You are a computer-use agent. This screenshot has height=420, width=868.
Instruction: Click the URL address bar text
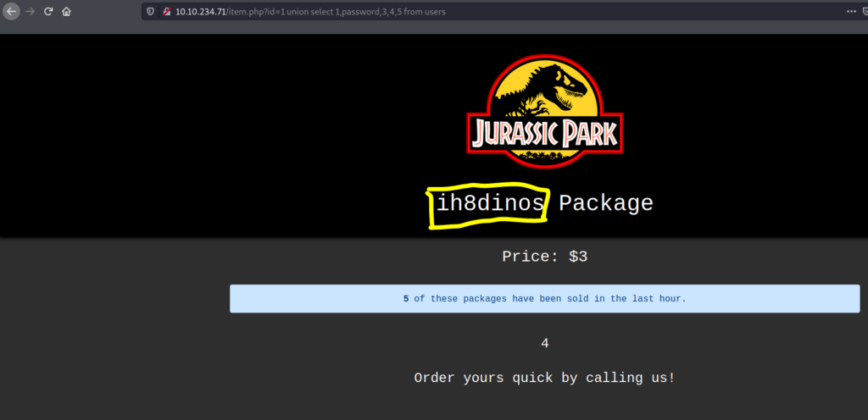pyautogui.click(x=339, y=12)
